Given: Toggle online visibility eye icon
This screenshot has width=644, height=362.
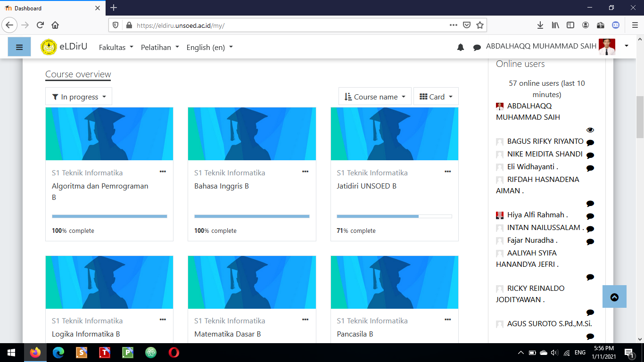Looking at the screenshot, I should point(590,130).
